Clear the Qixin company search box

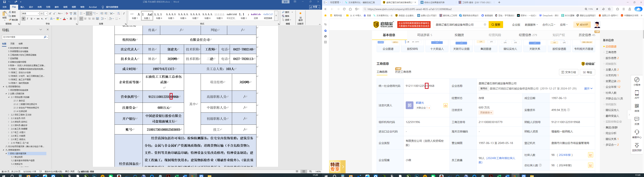(485, 25)
